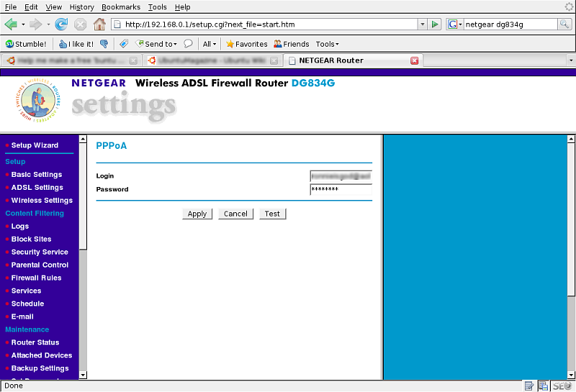
Task: Click the Login input field
Action: tap(341, 176)
